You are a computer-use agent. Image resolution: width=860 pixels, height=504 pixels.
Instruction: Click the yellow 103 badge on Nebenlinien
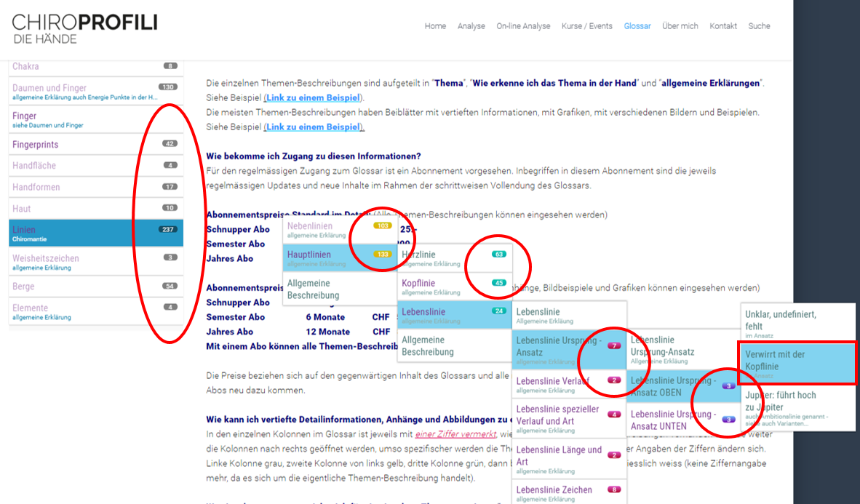click(382, 226)
